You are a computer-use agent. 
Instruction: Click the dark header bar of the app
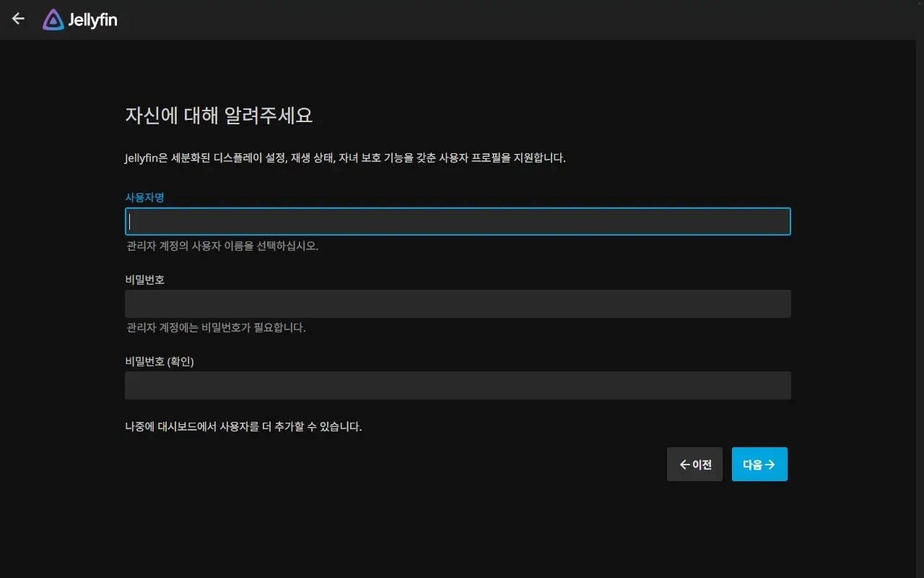(x=462, y=19)
